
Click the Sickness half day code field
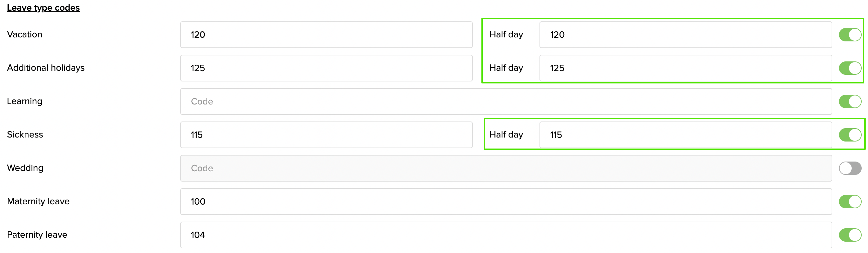pos(685,135)
